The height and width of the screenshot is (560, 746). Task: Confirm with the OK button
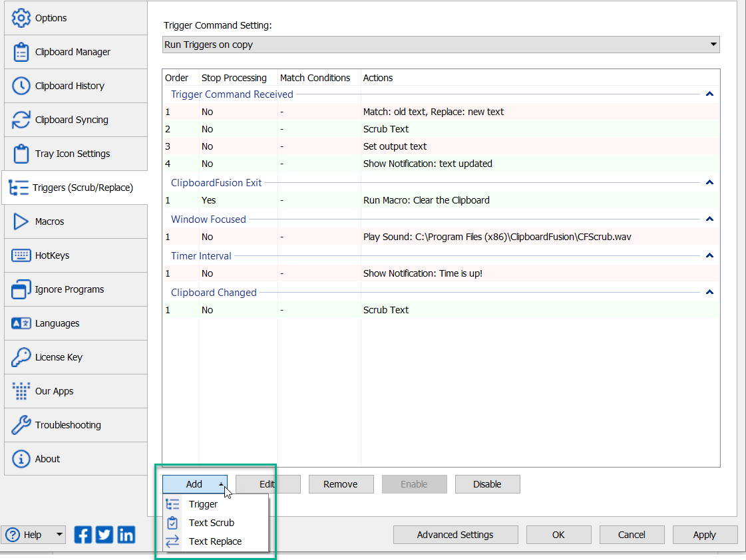click(558, 535)
